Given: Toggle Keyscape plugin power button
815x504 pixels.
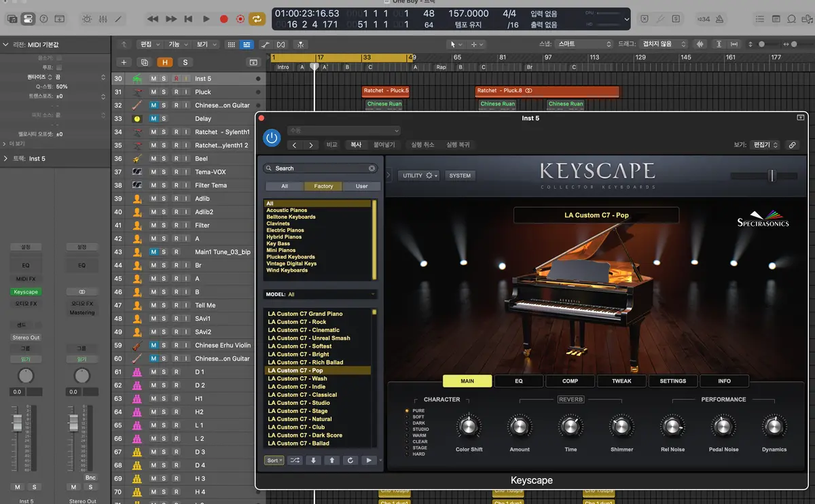Looking at the screenshot, I should pos(272,138).
